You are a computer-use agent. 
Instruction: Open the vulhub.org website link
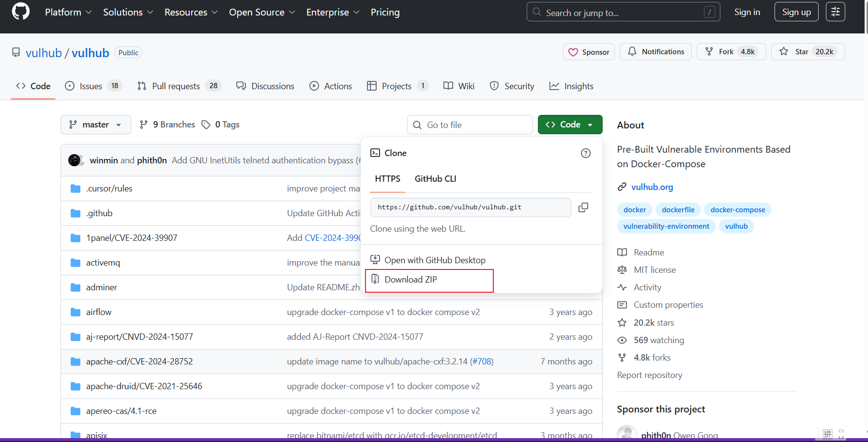click(652, 187)
